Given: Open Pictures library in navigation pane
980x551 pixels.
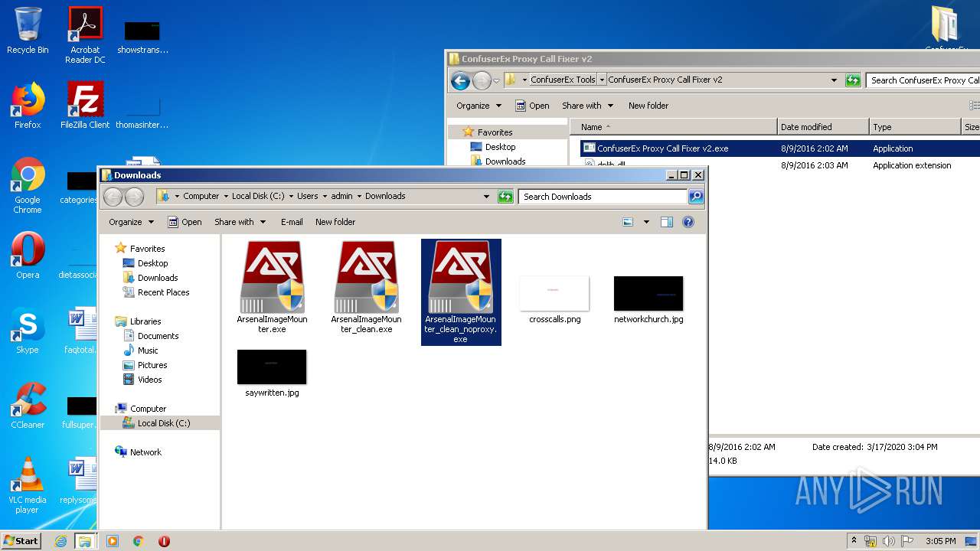Looking at the screenshot, I should tap(152, 365).
